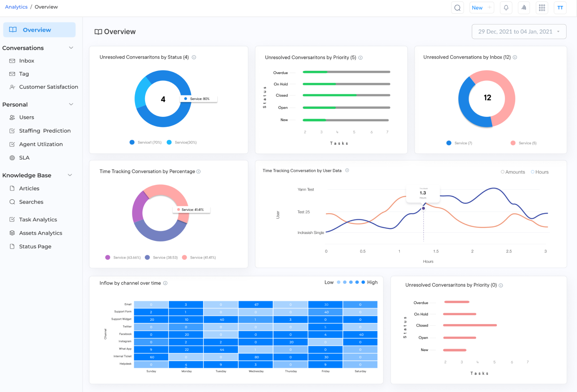The height and width of the screenshot is (392, 577).
Task: Open the date range selector dropdown
Action: (x=519, y=31)
